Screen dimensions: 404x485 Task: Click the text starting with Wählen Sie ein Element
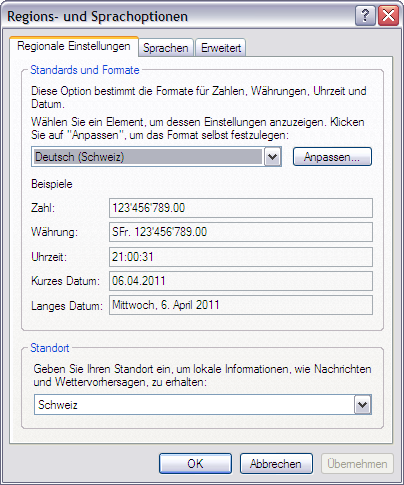click(x=198, y=129)
